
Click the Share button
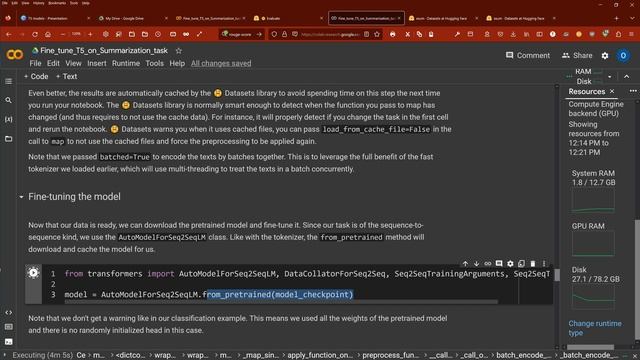[x=577, y=55]
